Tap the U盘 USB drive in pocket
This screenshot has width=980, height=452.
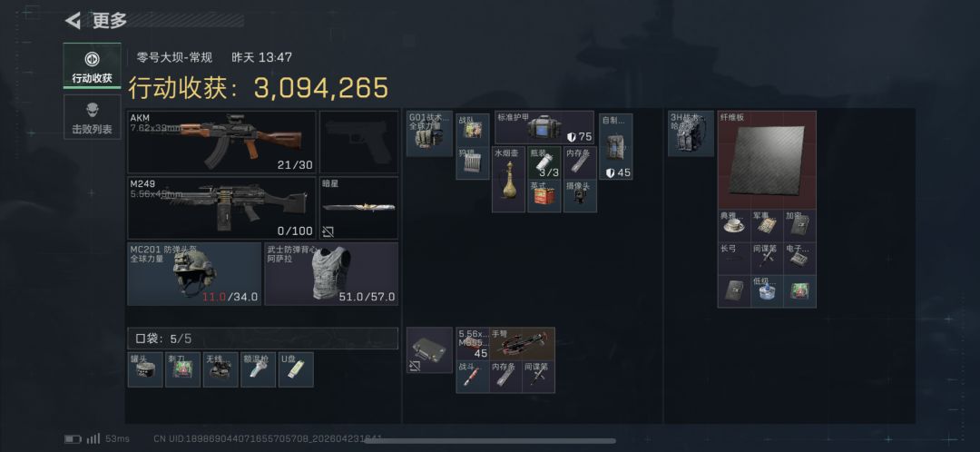pyautogui.click(x=296, y=369)
